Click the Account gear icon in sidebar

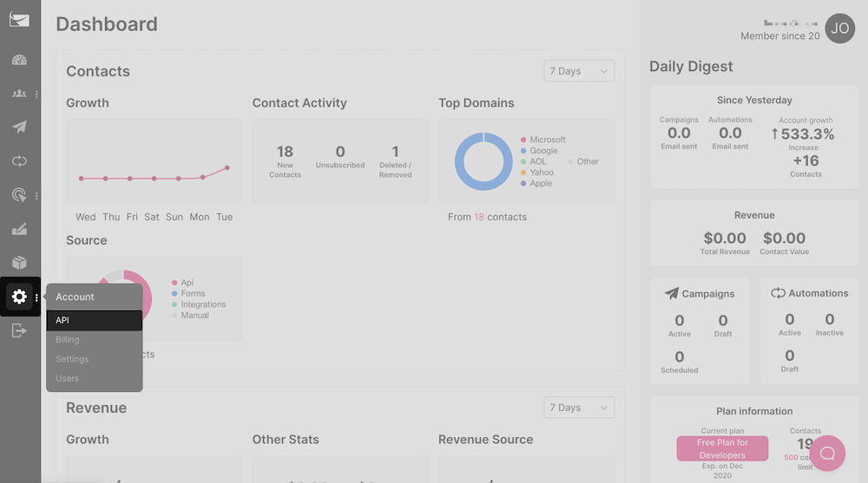(19, 297)
